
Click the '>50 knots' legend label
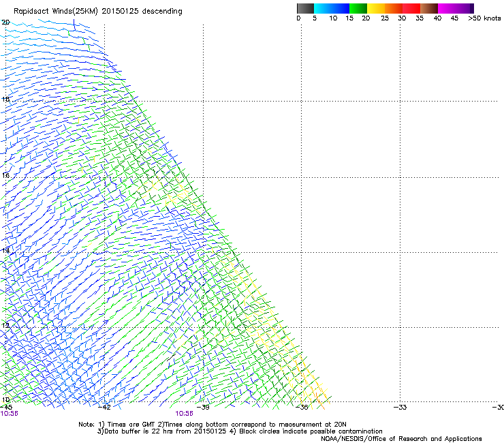coord(484,18)
